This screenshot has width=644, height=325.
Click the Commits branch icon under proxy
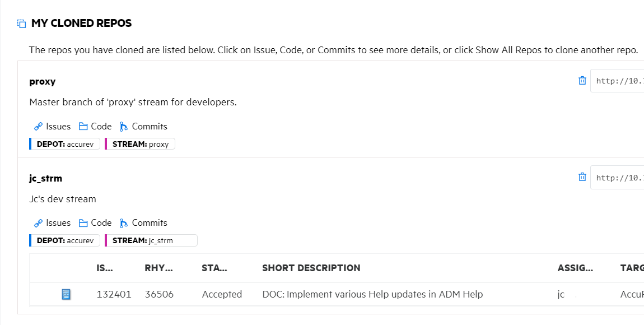pyautogui.click(x=124, y=127)
